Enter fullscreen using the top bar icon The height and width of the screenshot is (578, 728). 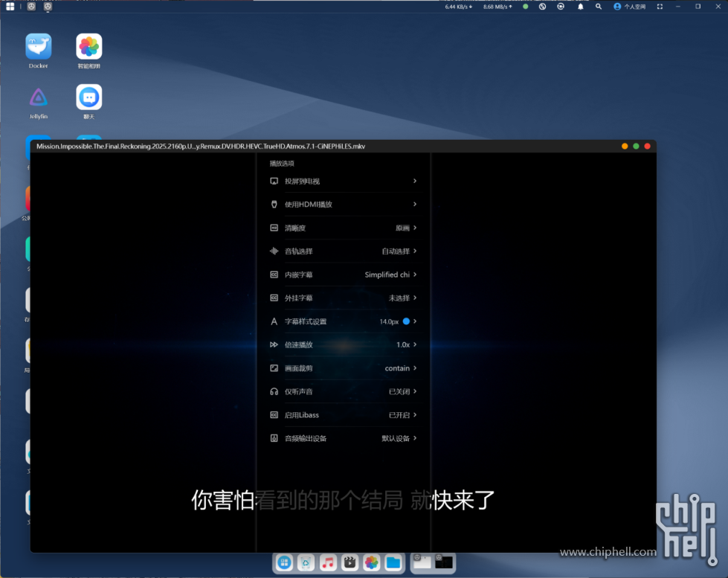pos(660,6)
